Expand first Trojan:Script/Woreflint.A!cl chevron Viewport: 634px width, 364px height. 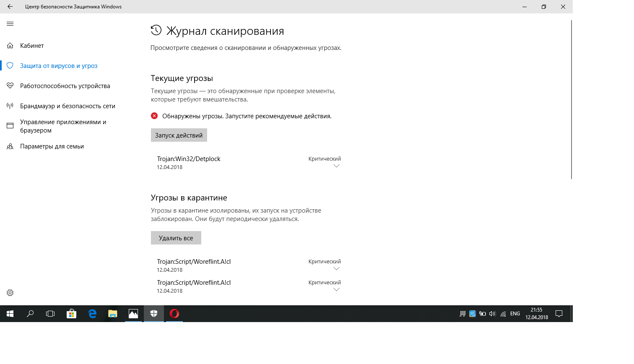[x=336, y=269]
